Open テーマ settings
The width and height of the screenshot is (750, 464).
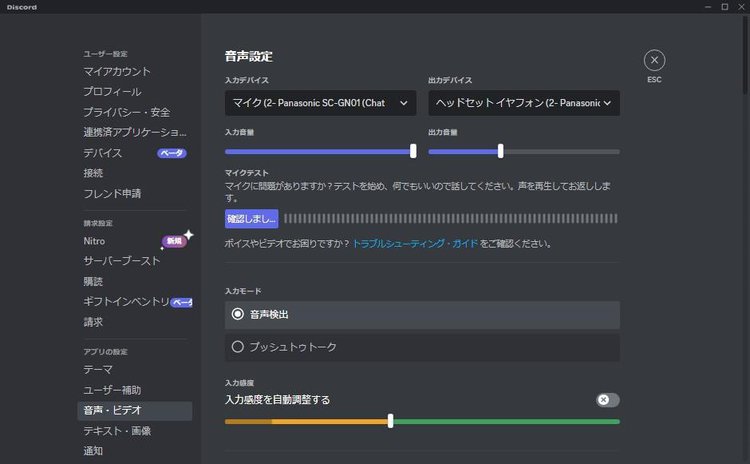[x=98, y=370]
